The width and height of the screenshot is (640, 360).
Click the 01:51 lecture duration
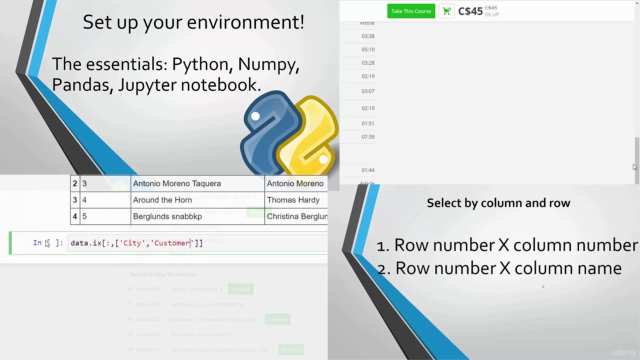368,123
